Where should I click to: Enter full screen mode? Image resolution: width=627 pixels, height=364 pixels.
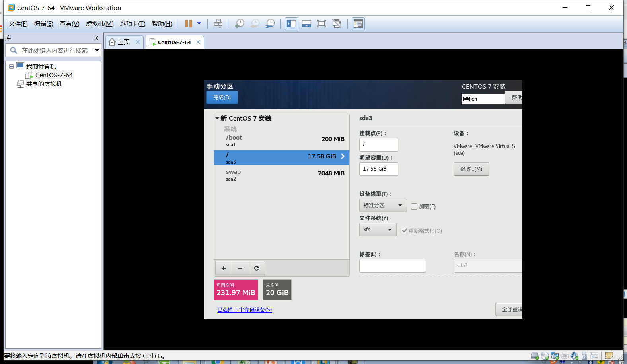tap(321, 23)
